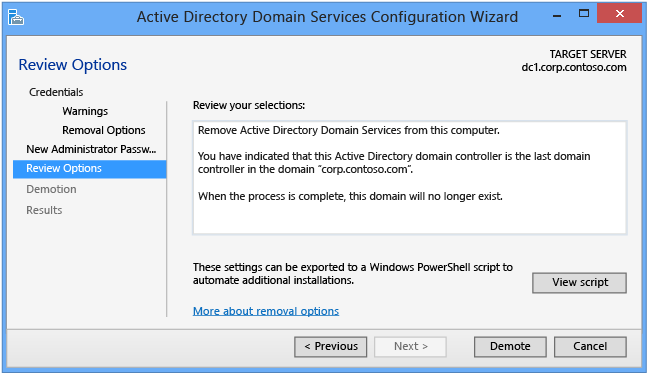
Task: Go back with the Previous button
Action: pyautogui.click(x=331, y=347)
